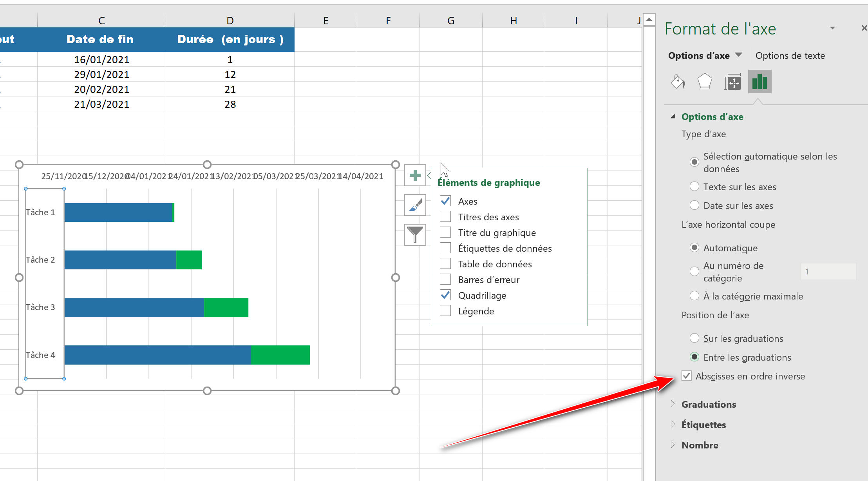868x481 pixels.
Task: Select Date sur les axes option
Action: pyautogui.click(x=694, y=205)
